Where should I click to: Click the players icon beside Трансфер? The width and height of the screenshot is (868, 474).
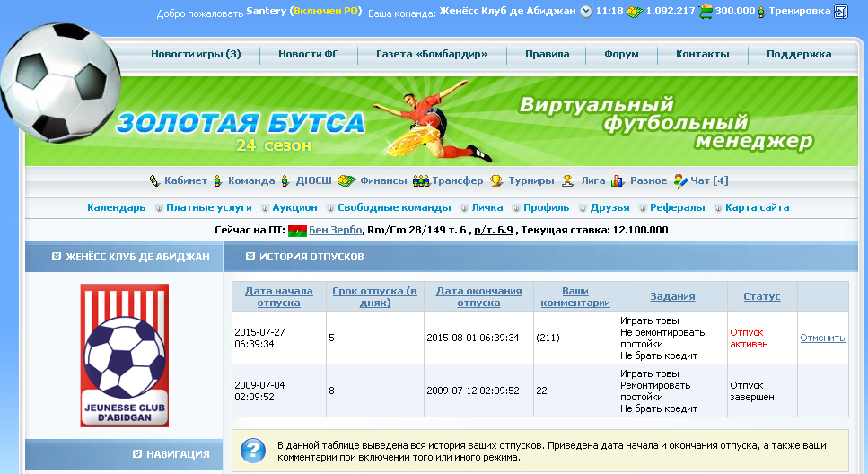pyautogui.click(x=421, y=180)
